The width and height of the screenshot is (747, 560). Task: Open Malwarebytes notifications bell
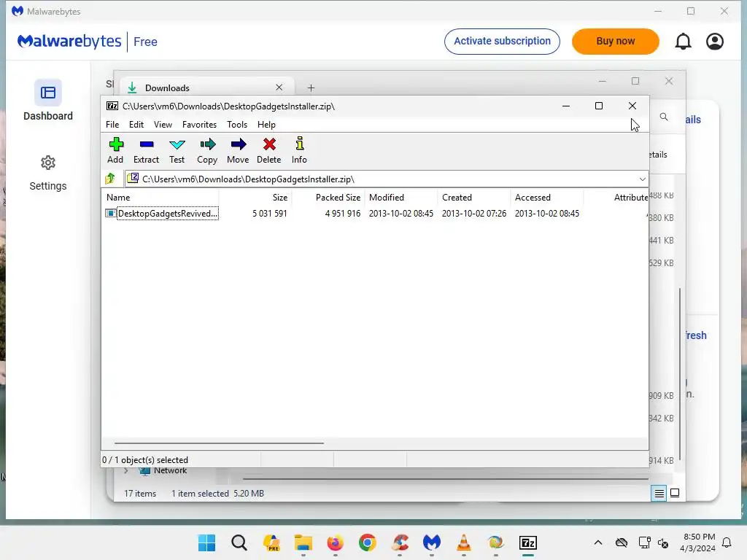[683, 42]
